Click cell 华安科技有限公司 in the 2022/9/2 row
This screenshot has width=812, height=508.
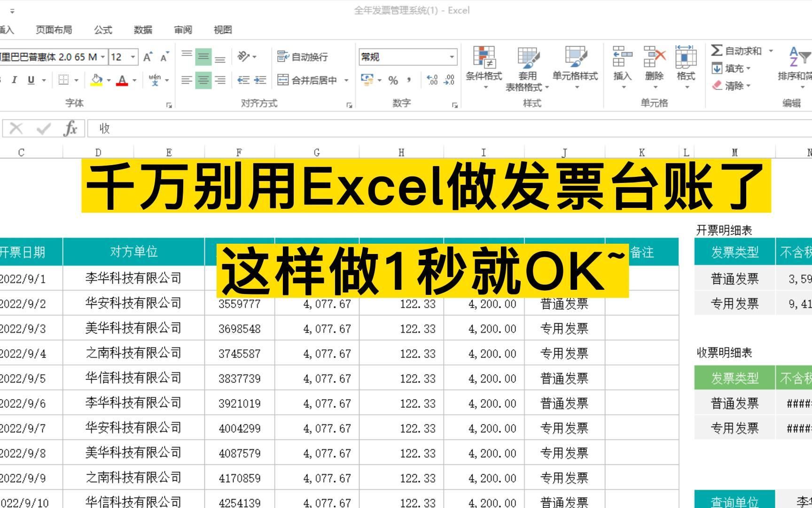pos(134,303)
